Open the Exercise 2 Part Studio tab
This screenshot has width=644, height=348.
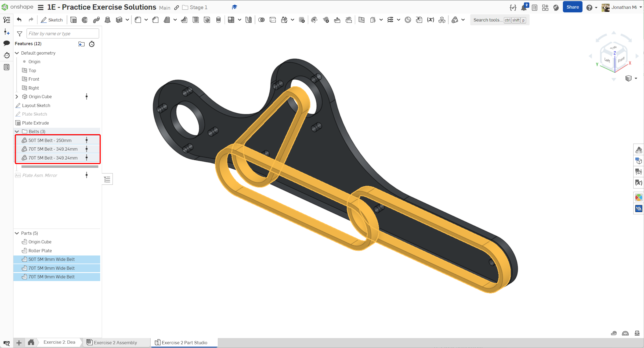pyautogui.click(x=184, y=342)
